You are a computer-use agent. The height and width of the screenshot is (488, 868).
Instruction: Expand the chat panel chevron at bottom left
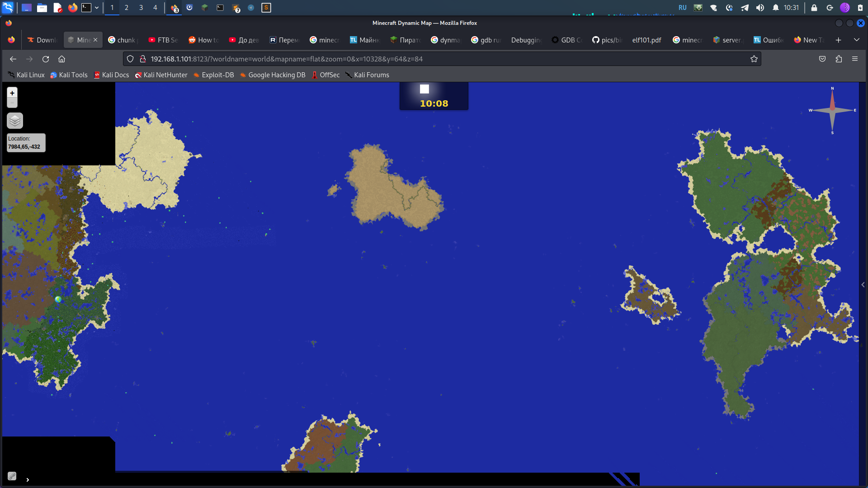pyautogui.click(x=28, y=480)
